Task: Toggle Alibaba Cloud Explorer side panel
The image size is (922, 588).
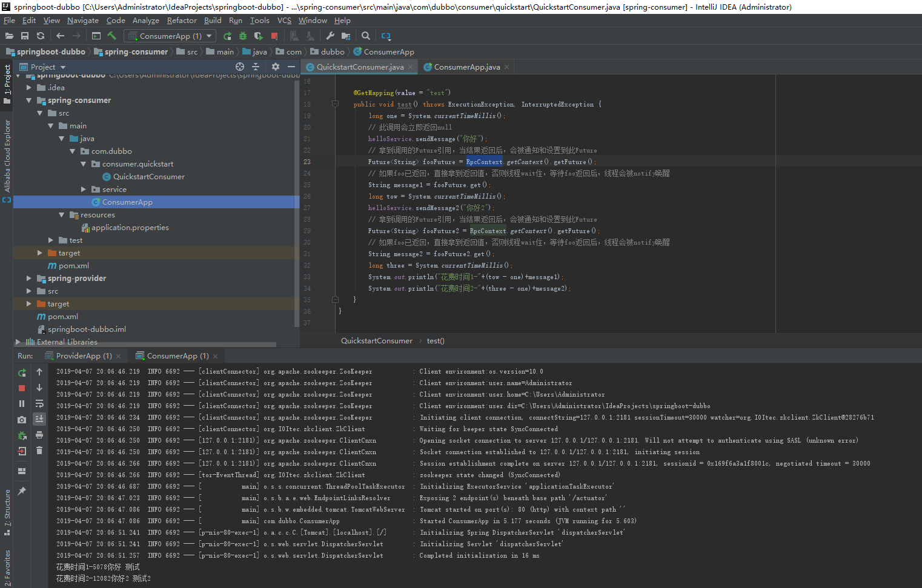Action: (x=7, y=160)
